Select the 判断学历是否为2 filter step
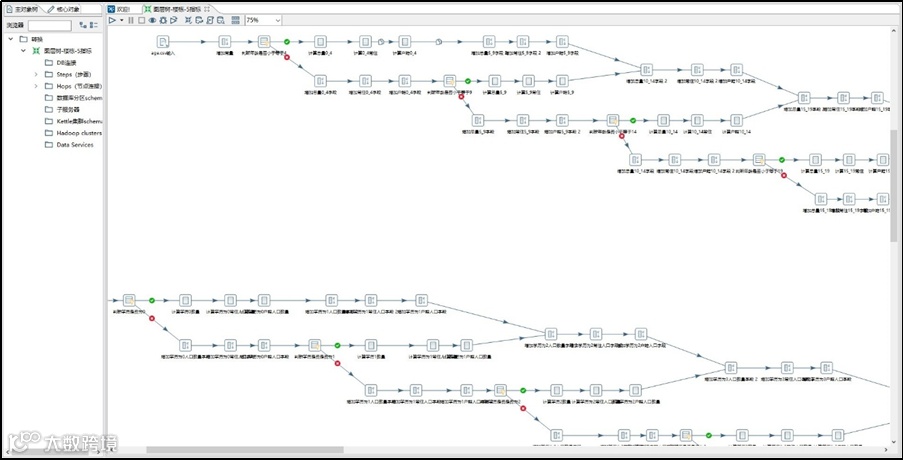 pos(500,390)
